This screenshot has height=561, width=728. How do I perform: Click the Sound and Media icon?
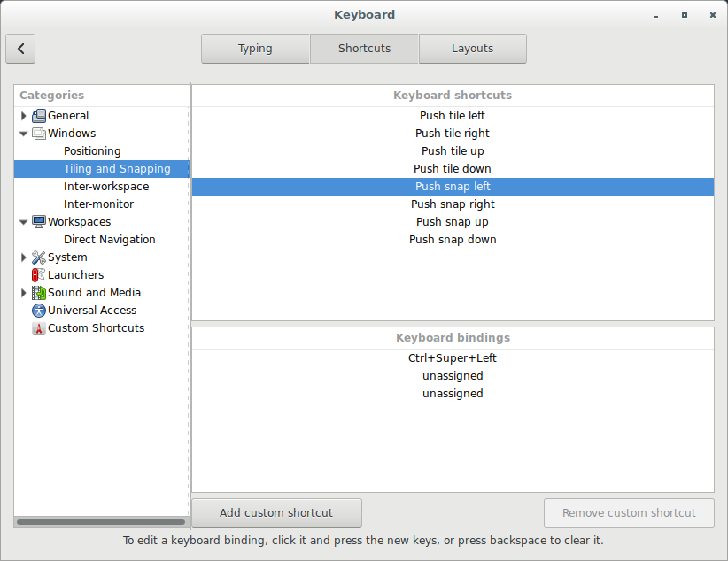point(39,293)
